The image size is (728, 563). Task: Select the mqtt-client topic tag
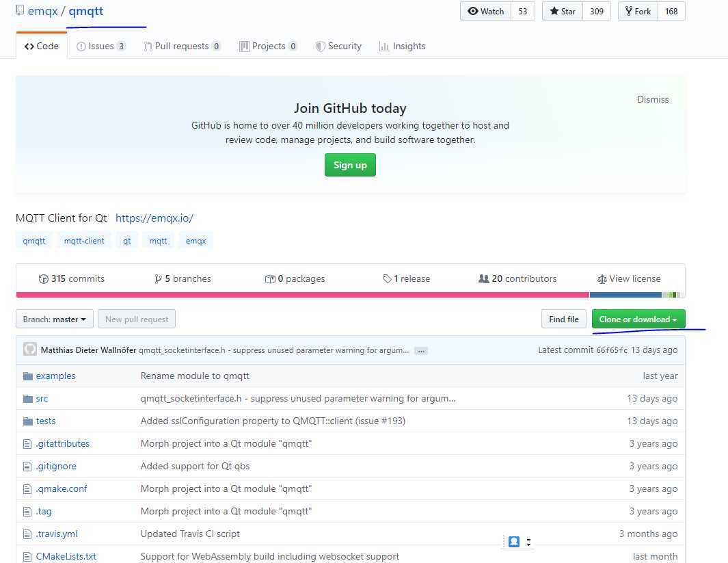[x=84, y=241]
